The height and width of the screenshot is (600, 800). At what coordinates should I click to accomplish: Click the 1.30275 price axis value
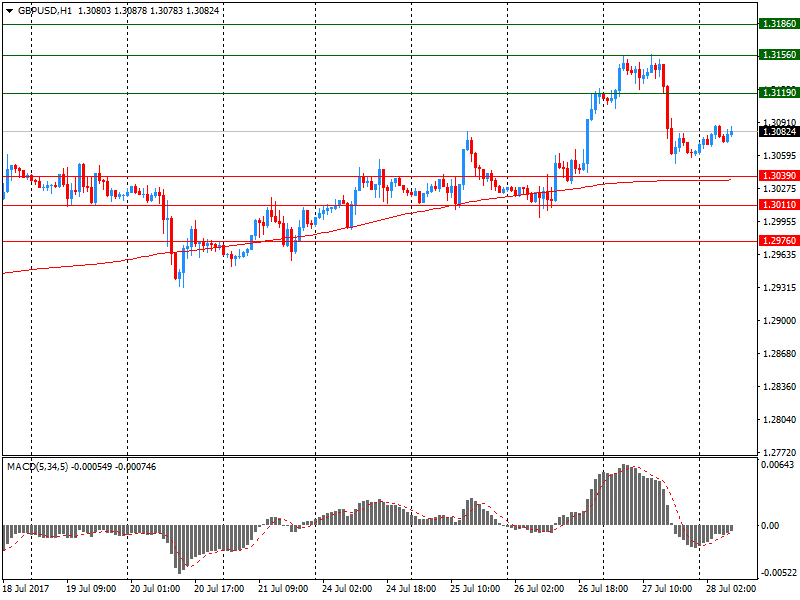tap(780, 189)
